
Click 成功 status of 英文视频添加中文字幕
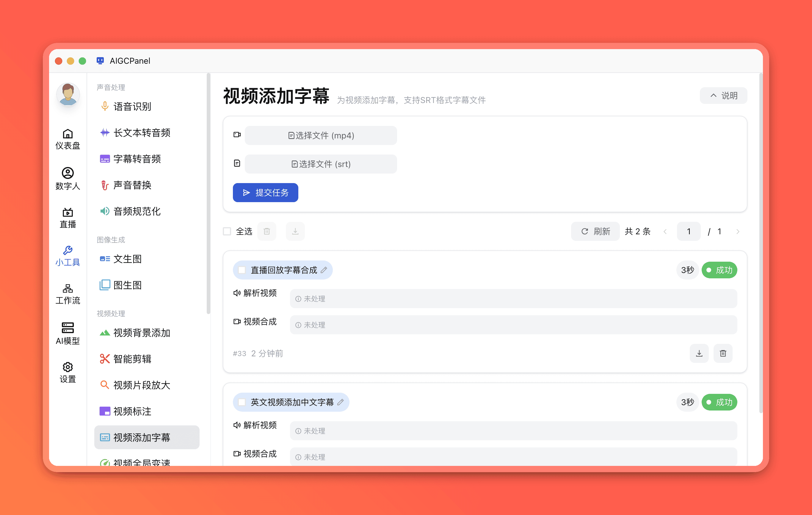[x=719, y=402]
